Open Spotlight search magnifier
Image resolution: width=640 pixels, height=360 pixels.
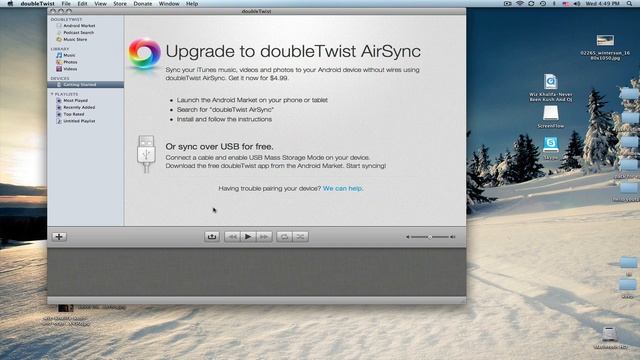630,4
